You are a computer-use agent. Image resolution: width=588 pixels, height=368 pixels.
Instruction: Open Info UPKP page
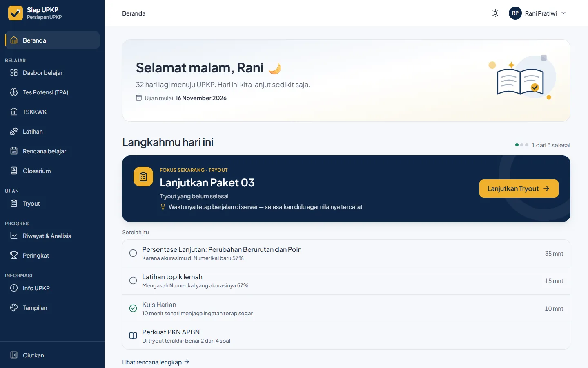(x=52, y=288)
